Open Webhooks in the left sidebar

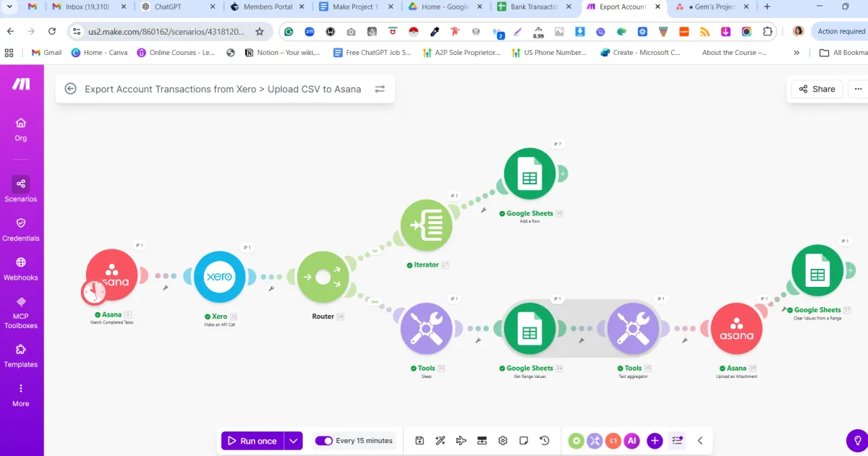(20, 269)
